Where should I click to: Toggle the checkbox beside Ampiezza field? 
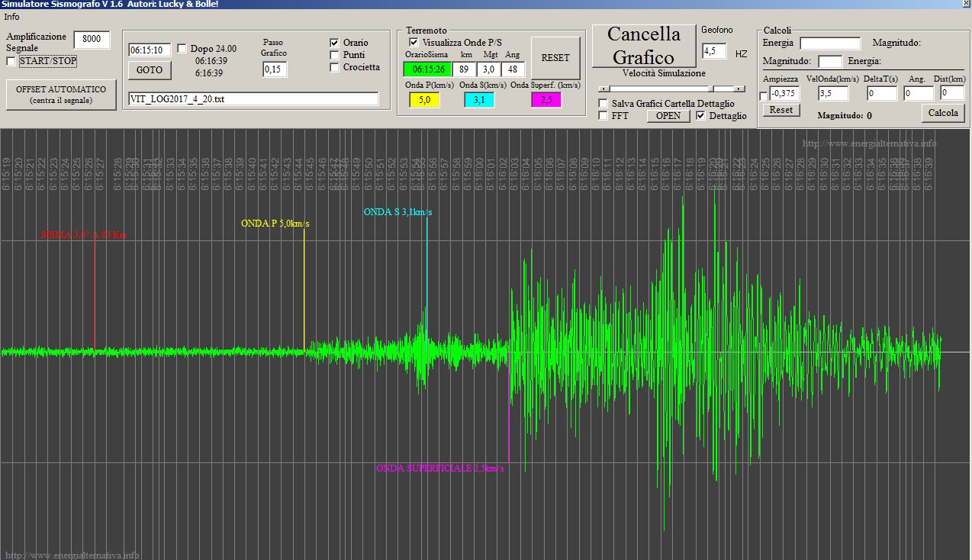coord(764,95)
